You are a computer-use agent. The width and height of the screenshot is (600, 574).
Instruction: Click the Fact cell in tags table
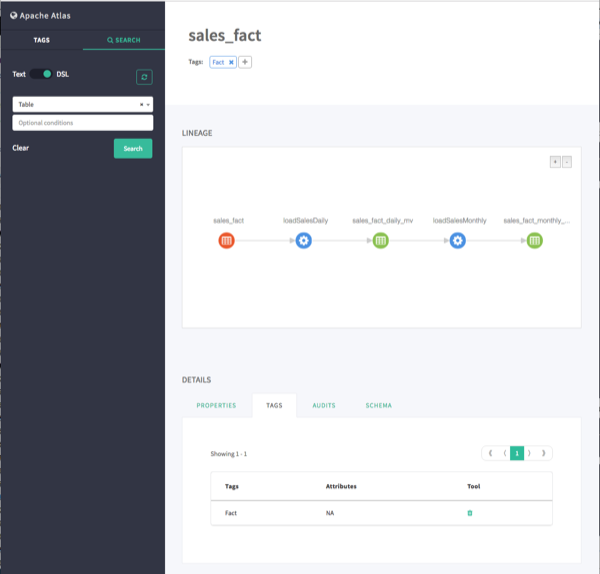(231, 513)
